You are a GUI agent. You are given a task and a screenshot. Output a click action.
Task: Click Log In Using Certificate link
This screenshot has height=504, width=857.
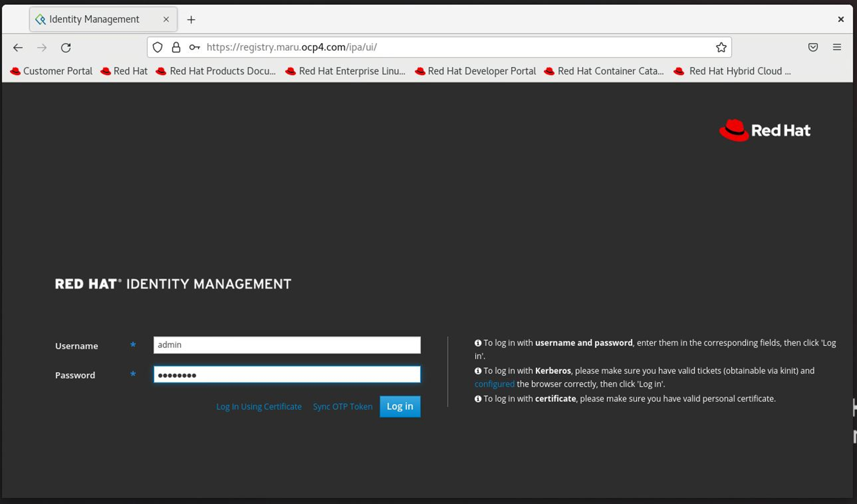pos(259,406)
